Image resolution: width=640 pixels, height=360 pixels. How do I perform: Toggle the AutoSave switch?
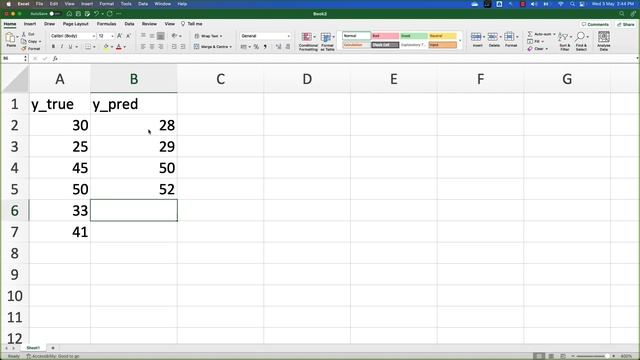[55, 14]
